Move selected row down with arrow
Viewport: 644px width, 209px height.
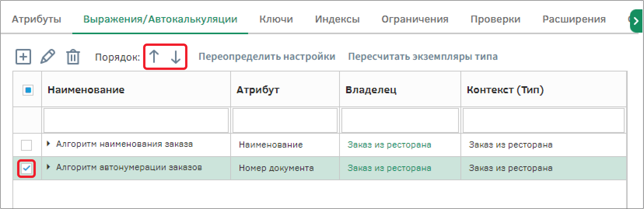point(176,57)
